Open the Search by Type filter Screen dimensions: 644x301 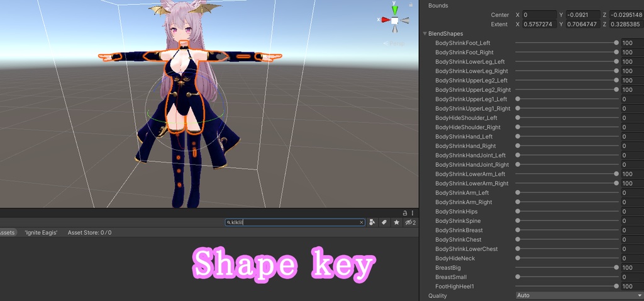372,222
